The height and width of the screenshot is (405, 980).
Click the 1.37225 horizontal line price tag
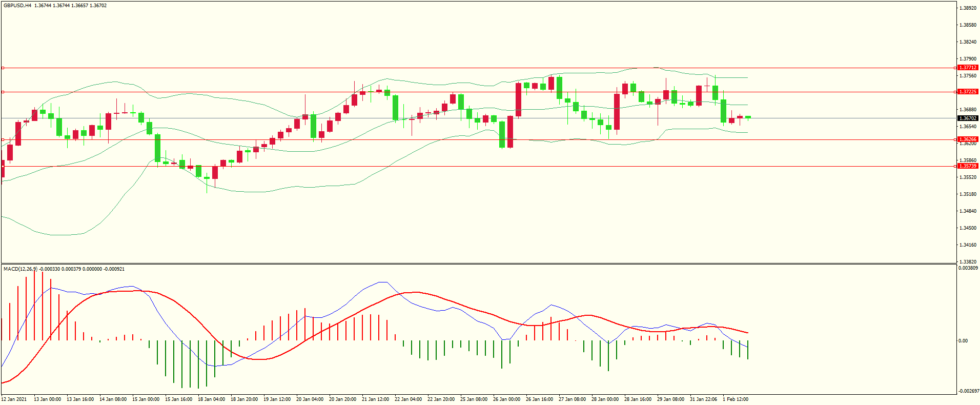click(968, 92)
